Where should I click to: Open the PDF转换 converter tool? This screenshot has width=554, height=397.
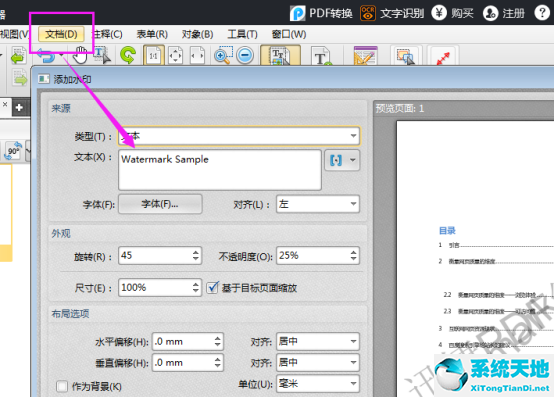click(x=321, y=13)
